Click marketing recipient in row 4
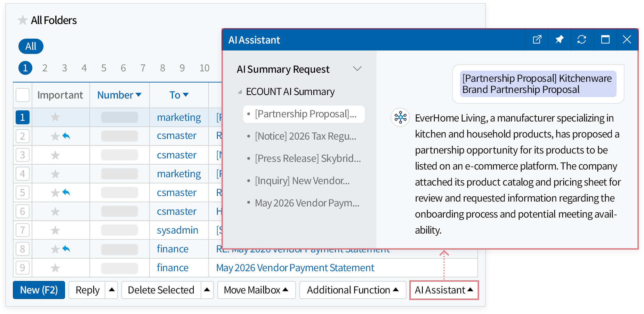644x314 pixels. click(179, 174)
